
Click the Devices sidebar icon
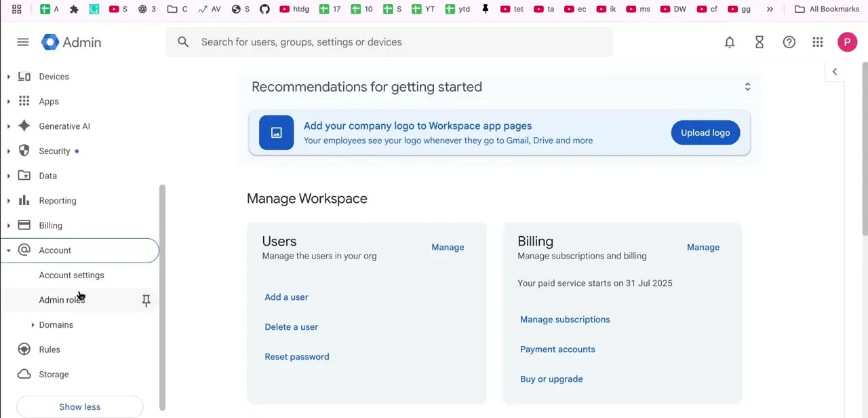tap(24, 77)
